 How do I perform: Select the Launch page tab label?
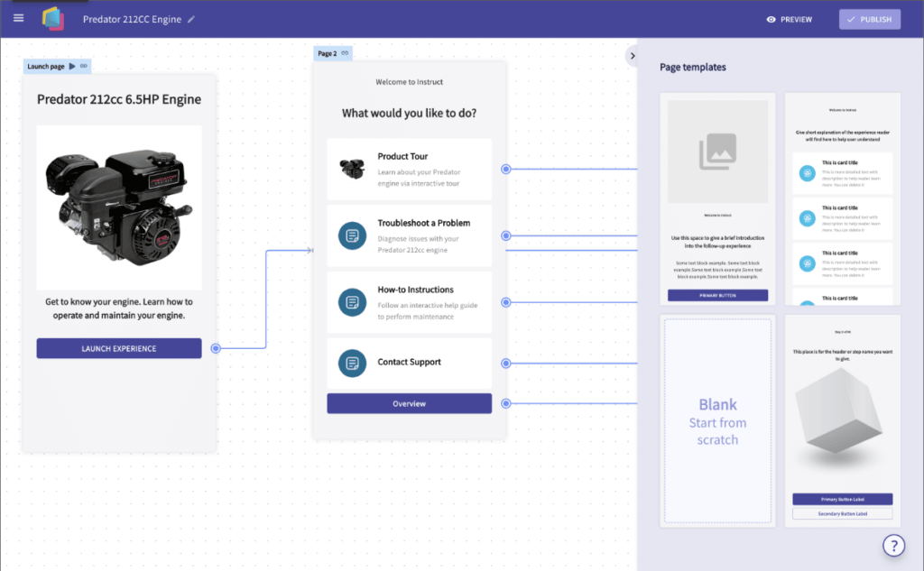46,67
